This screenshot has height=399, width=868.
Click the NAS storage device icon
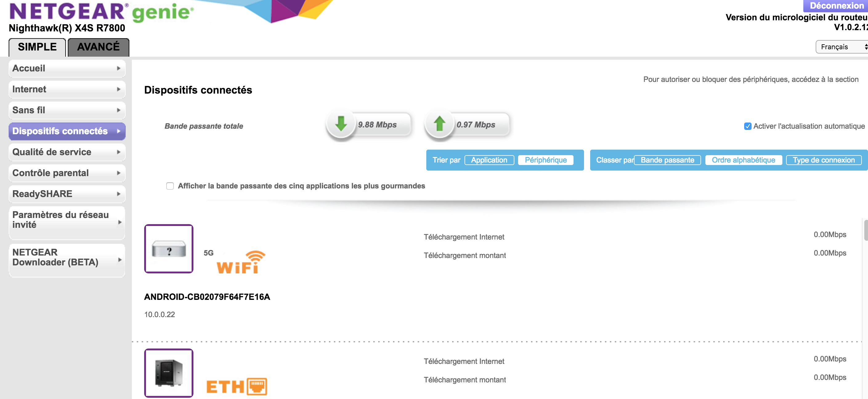point(168,373)
